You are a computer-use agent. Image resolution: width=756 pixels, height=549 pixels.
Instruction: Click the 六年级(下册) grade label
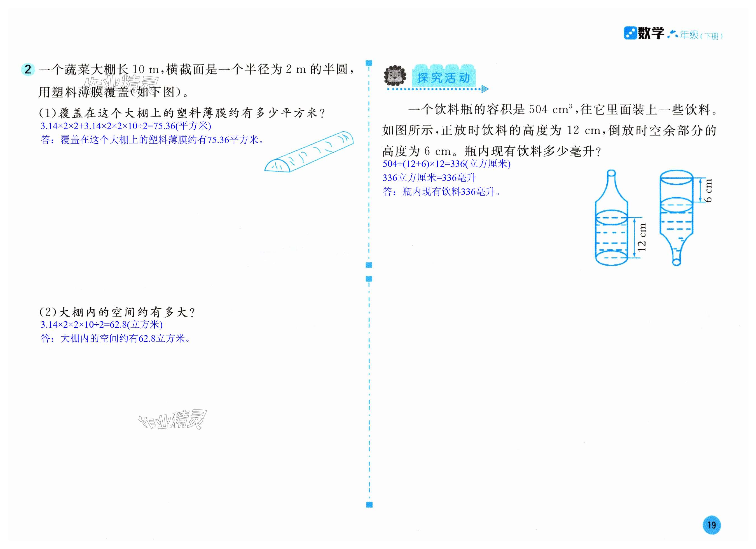(695, 35)
